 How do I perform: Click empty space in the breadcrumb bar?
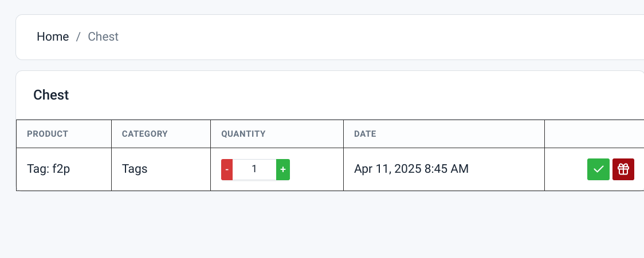(370, 37)
